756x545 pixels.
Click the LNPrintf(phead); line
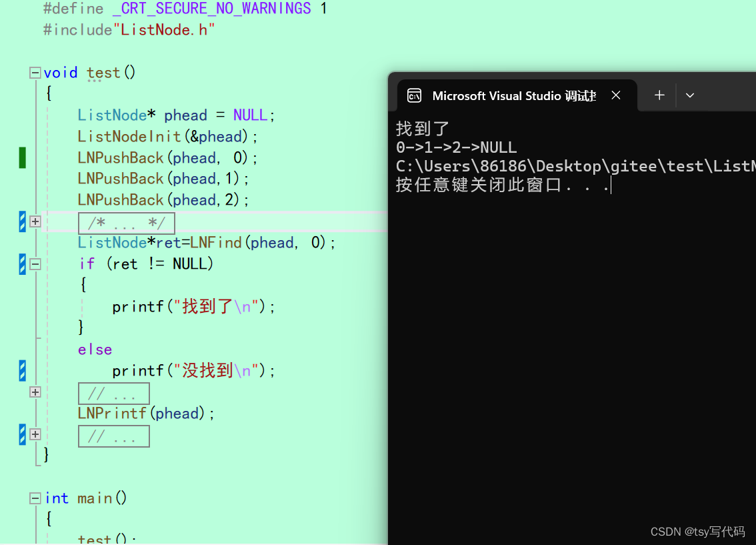coord(146,414)
